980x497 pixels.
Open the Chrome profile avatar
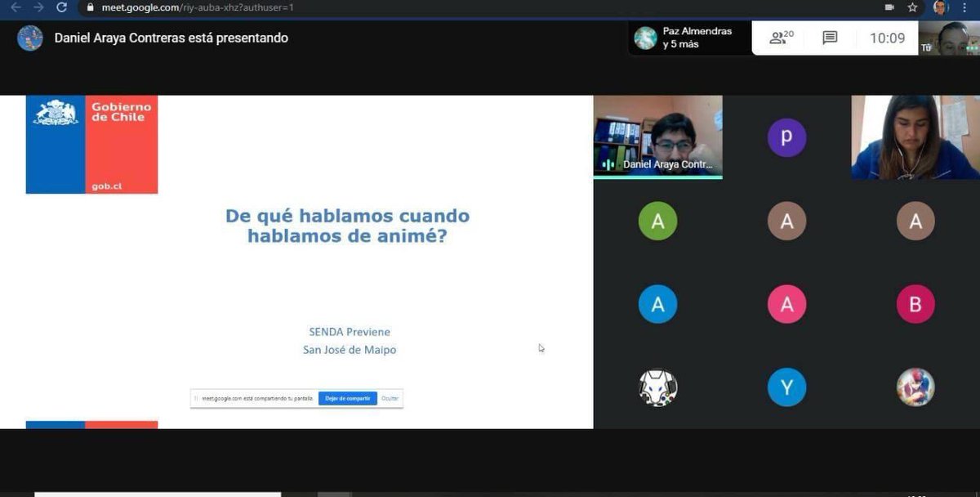coord(940,7)
